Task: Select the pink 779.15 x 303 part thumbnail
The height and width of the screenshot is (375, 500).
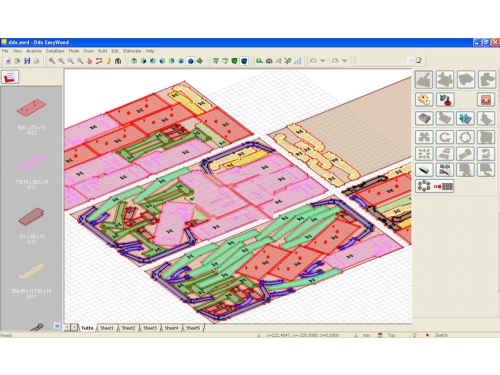Action: [x=32, y=162]
